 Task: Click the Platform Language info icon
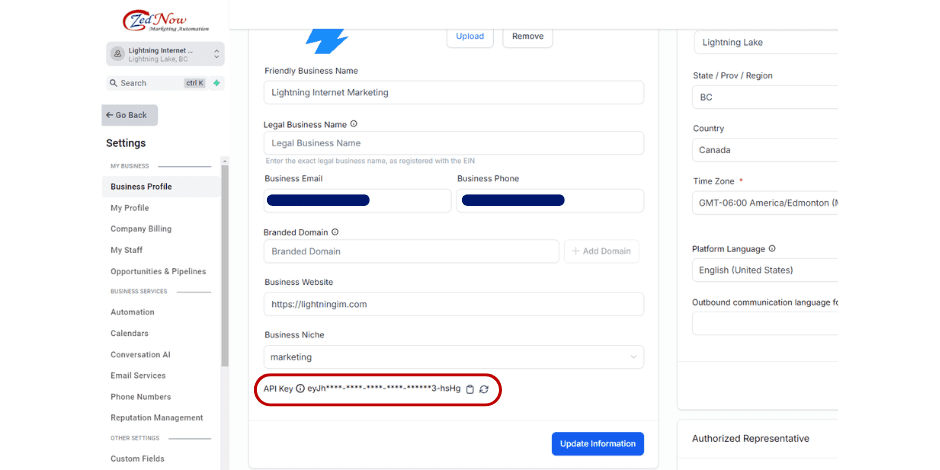(772, 249)
